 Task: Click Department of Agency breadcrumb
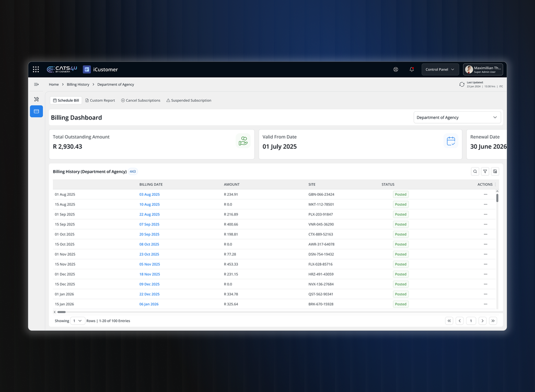(115, 85)
